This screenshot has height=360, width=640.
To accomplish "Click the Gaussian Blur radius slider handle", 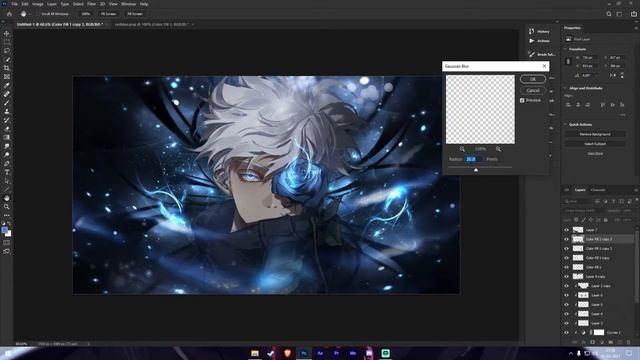I will tap(476, 169).
